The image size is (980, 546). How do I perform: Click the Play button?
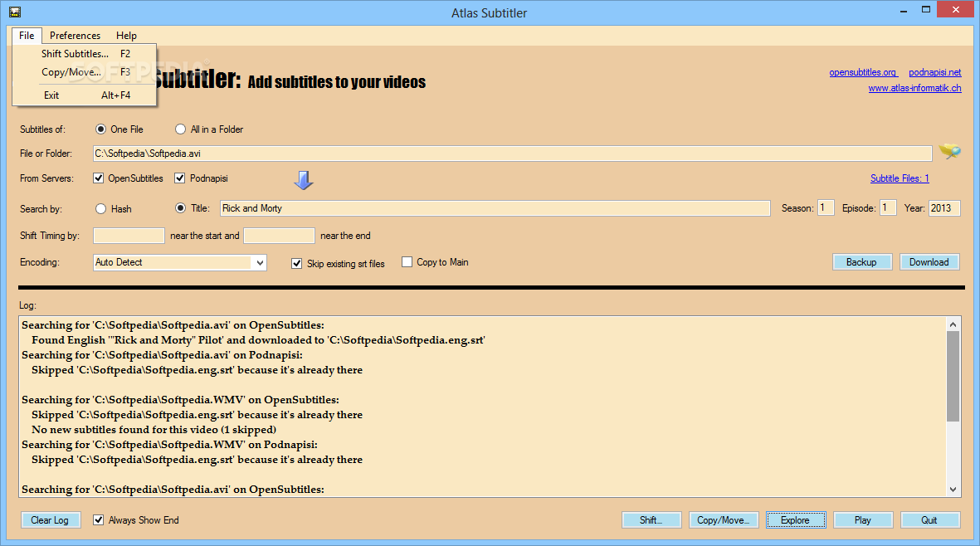coord(863,519)
